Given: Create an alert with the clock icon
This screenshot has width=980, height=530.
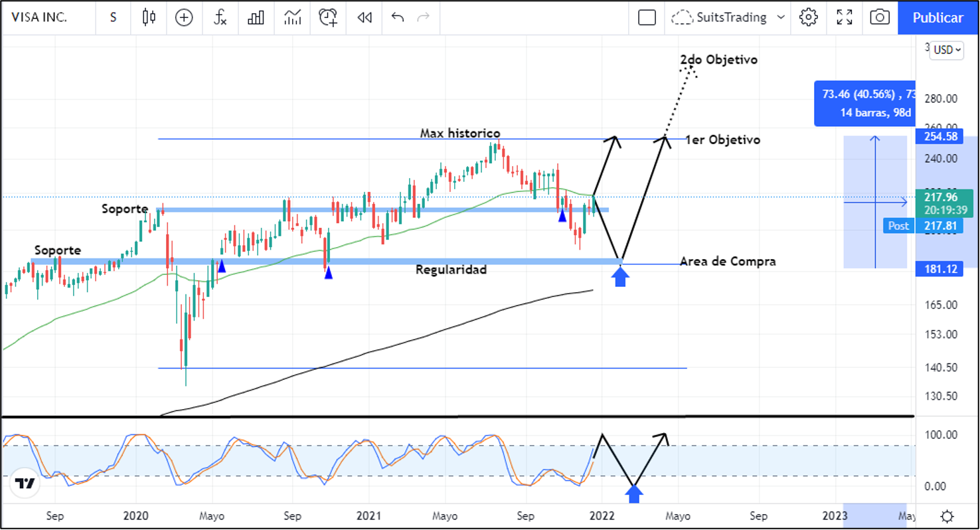Looking at the screenshot, I should pyautogui.click(x=328, y=18).
